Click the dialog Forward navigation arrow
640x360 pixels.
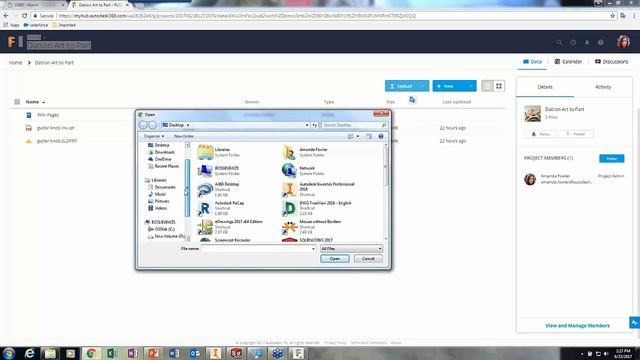[152, 125]
